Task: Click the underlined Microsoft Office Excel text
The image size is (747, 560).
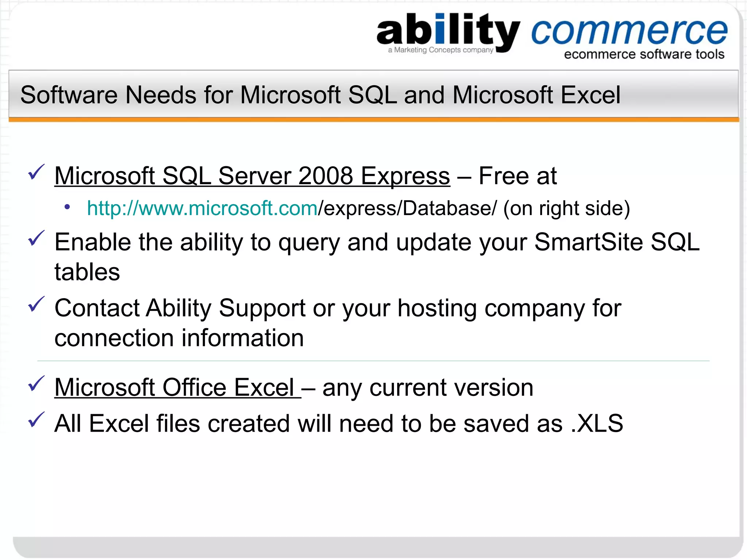Action: (x=177, y=387)
